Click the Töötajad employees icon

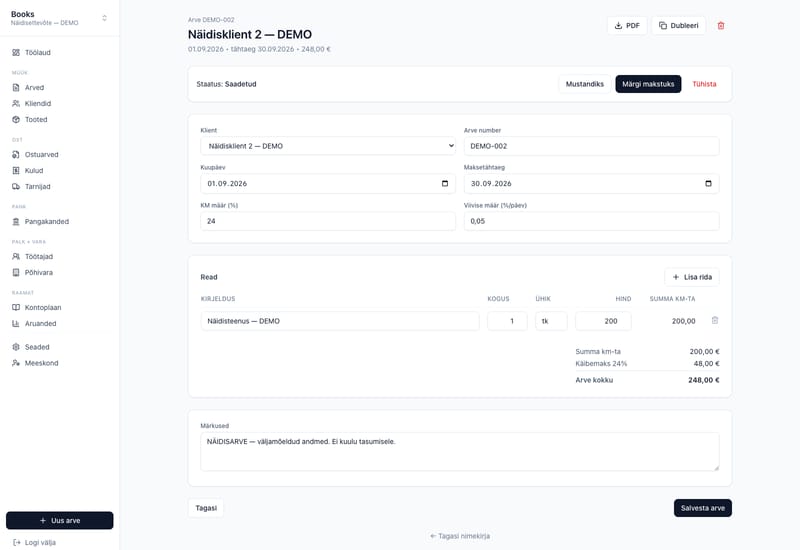click(16, 257)
